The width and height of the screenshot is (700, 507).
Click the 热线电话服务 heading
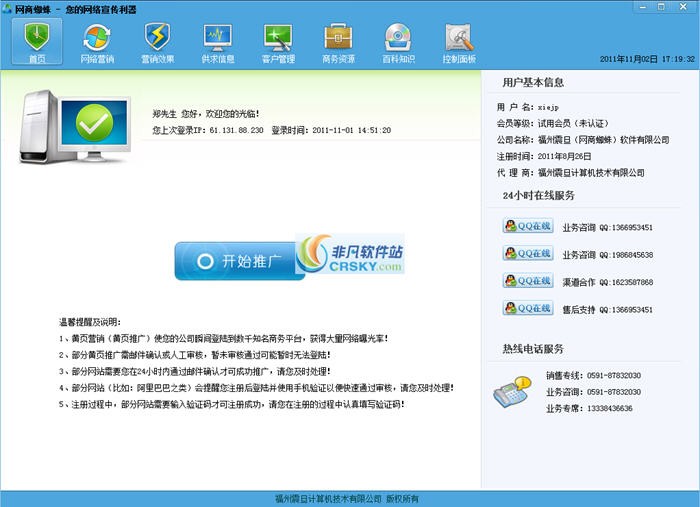click(533, 349)
